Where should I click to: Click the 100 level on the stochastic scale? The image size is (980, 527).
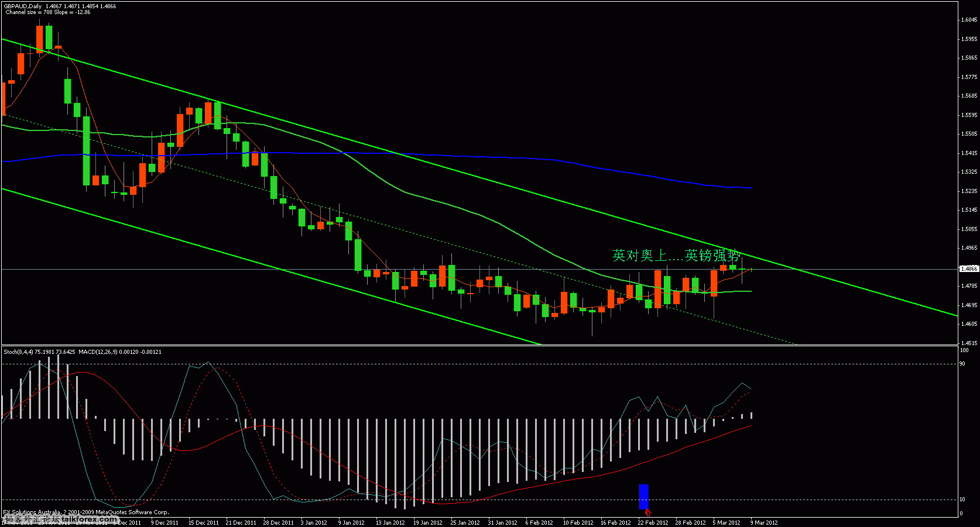(964, 350)
